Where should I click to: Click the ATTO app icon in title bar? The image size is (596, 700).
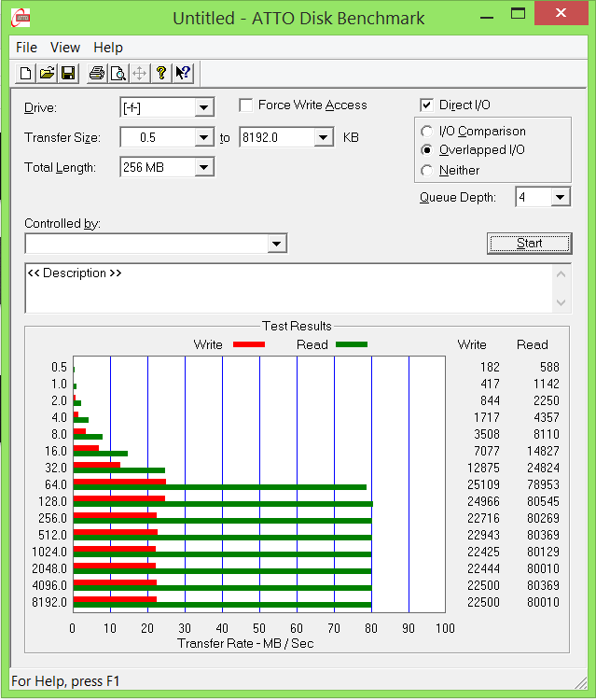(19, 18)
